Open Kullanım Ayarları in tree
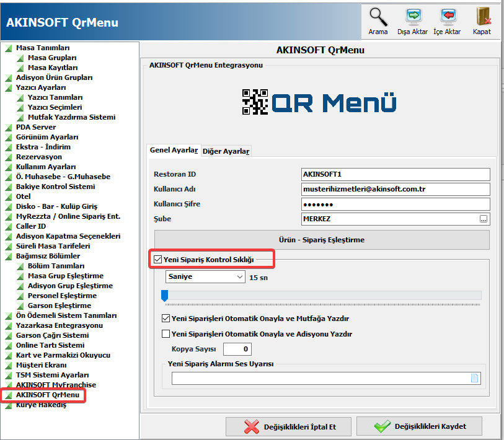 [x=46, y=167]
